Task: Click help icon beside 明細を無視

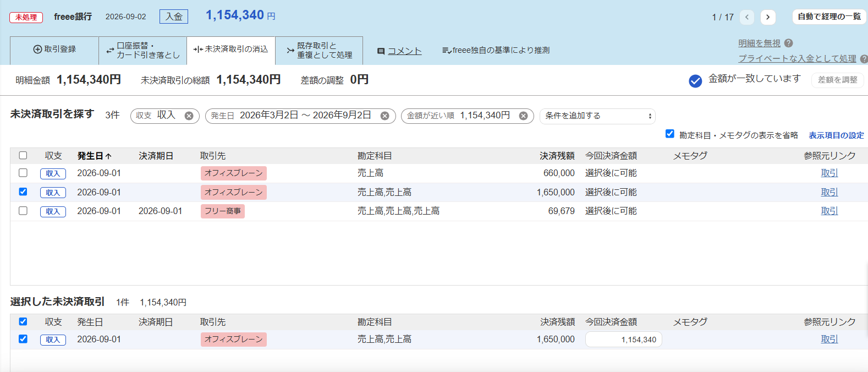Action: click(x=788, y=43)
